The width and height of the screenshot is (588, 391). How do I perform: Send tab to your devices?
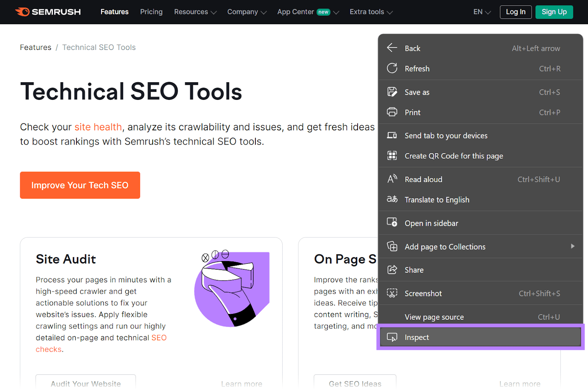point(446,135)
